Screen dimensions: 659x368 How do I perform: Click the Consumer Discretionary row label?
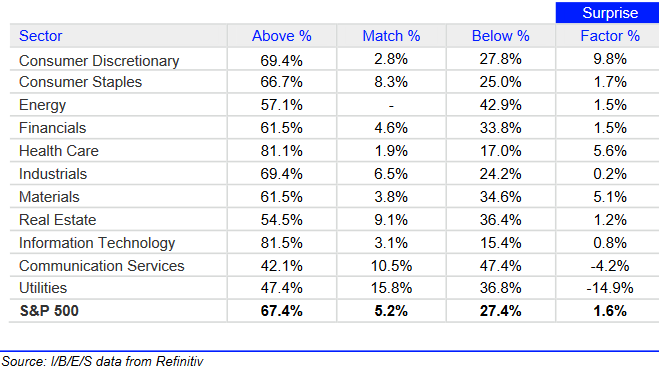click(99, 61)
